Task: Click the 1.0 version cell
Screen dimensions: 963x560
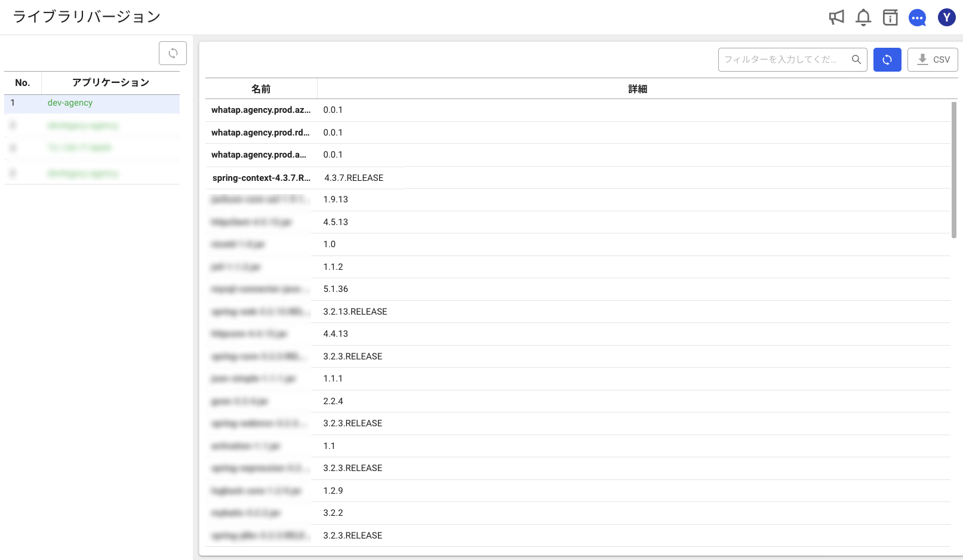Action: 330,244
